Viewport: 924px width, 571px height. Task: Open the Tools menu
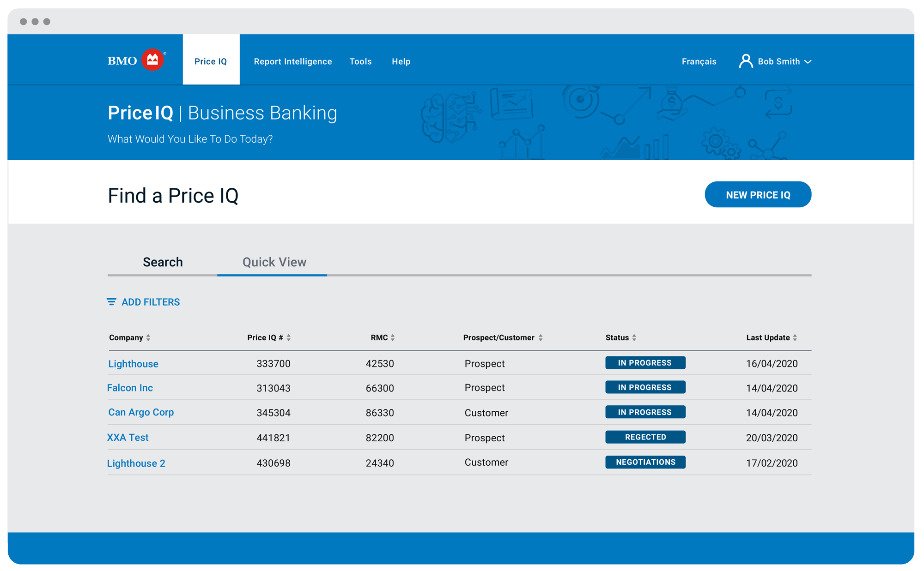360,61
